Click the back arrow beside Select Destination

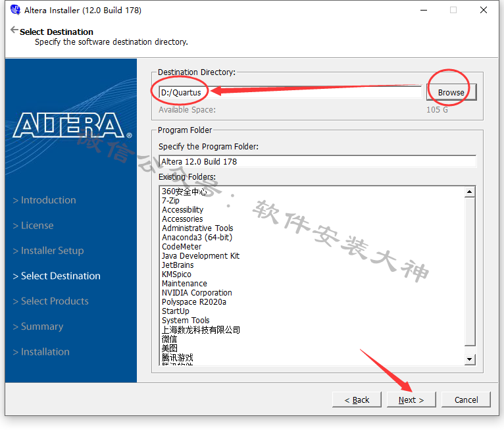[x=14, y=30]
